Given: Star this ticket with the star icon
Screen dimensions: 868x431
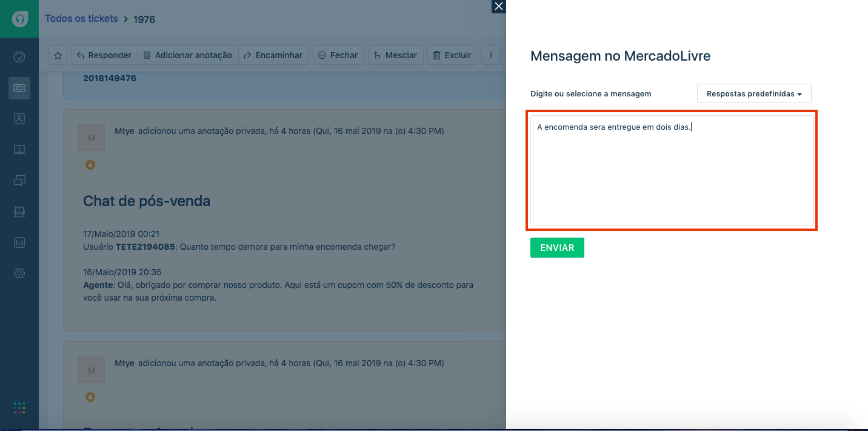Looking at the screenshot, I should point(58,55).
